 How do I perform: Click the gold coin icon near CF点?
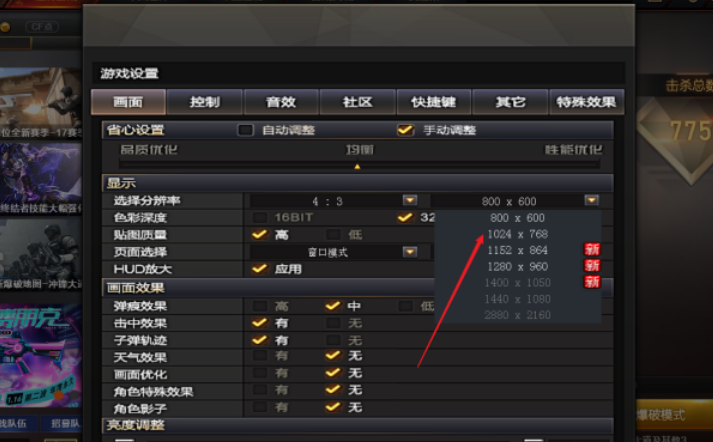[x=5, y=27]
